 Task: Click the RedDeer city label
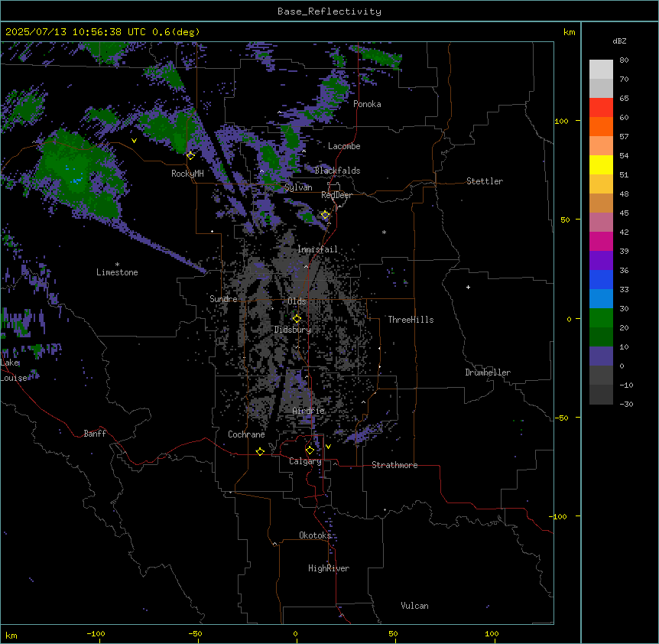336,195
